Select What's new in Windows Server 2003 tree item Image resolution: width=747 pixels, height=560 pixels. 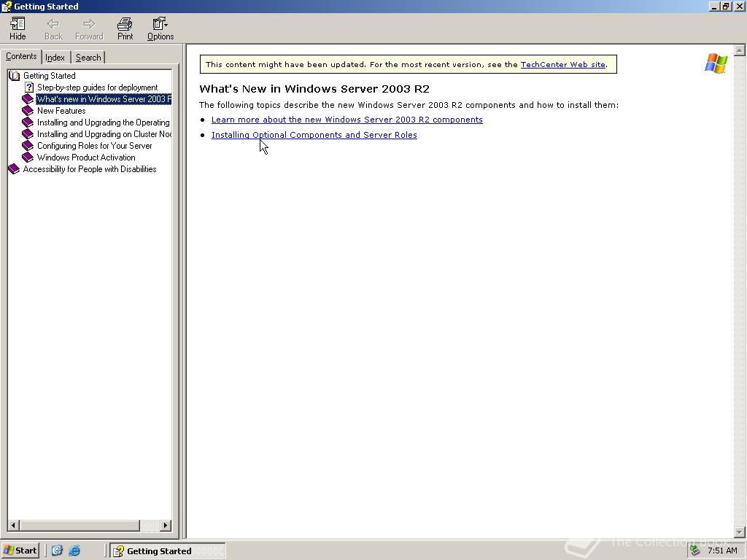(x=104, y=99)
